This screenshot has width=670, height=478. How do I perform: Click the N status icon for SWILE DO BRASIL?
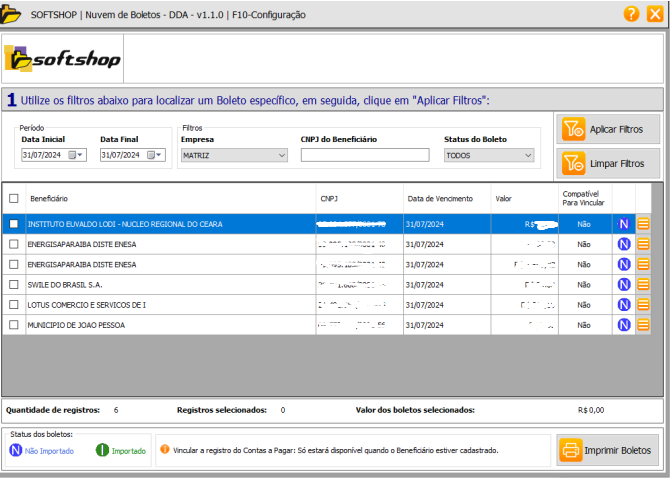coord(623,284)
